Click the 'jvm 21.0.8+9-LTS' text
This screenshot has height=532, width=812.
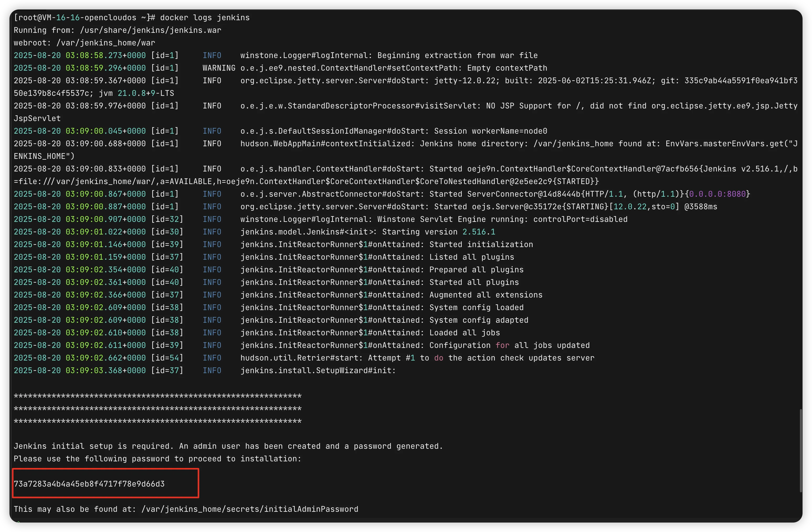(136, 93)
